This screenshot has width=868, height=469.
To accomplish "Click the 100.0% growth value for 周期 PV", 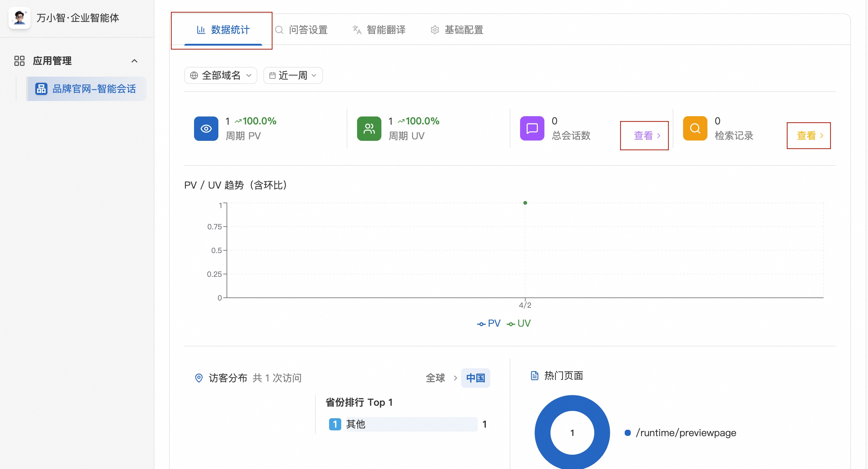I will tap(259, 121).
